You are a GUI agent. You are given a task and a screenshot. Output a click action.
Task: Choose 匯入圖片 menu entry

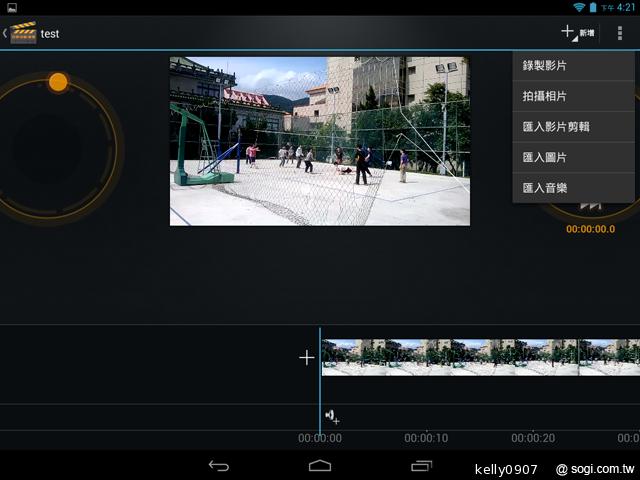573,157
